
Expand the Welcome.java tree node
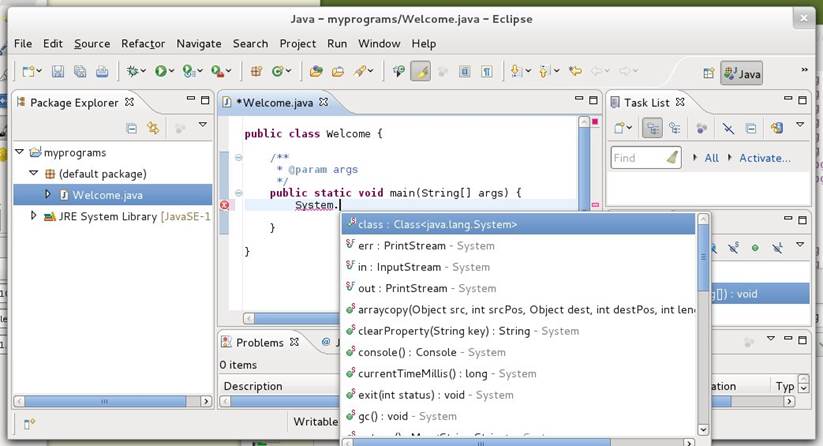point(47,194)
